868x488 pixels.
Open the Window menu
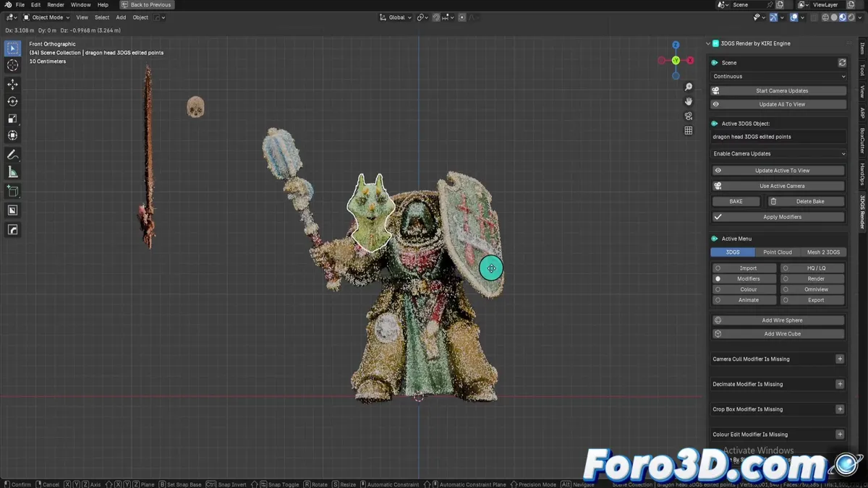(x=80, y=5)
